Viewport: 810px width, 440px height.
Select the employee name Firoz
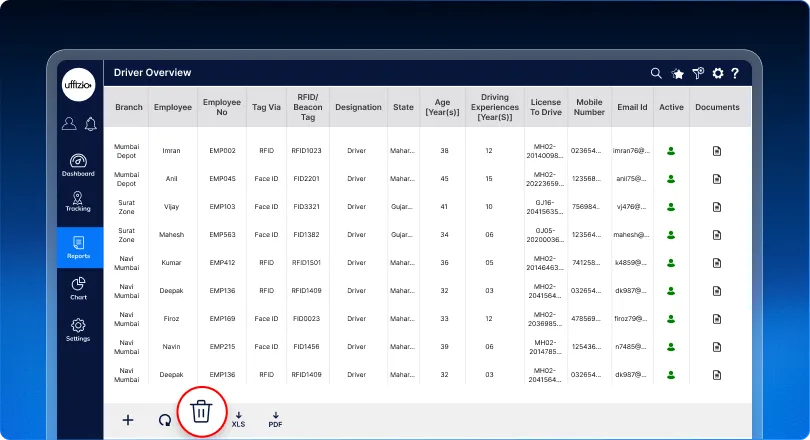172,319
